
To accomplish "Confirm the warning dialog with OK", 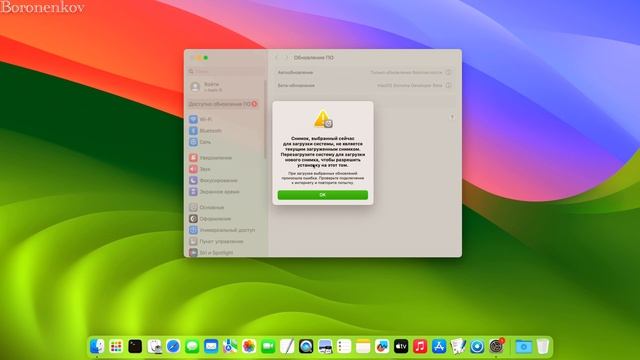I will (x=322, y=195).
